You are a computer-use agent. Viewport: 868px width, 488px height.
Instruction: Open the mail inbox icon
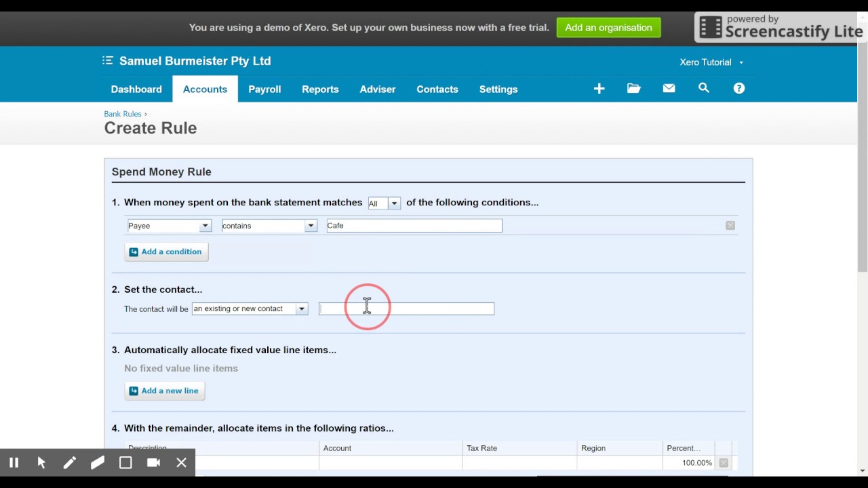click(669, 88)
